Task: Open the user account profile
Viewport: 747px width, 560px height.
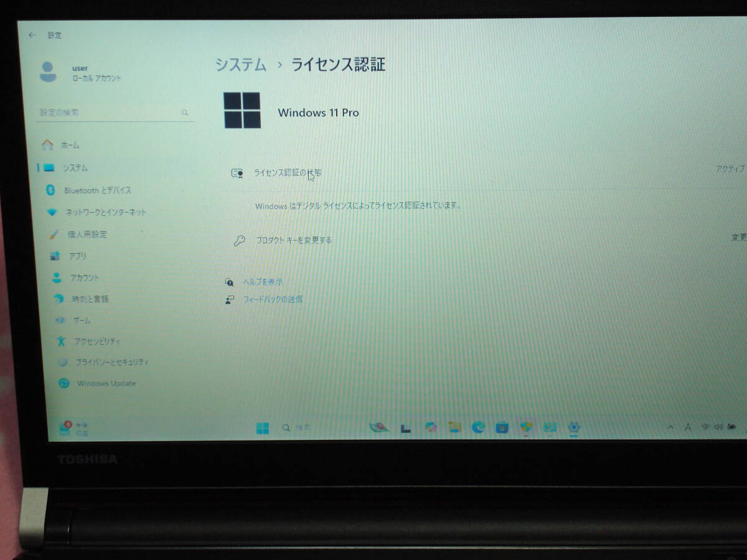Action: 80,73
